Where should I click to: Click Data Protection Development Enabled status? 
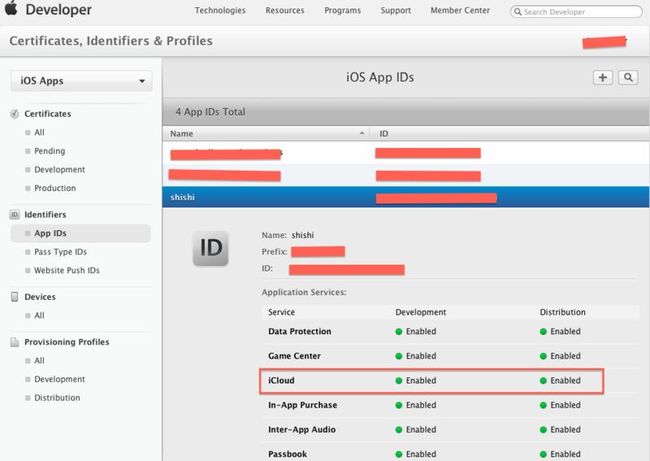click(416, 331)
